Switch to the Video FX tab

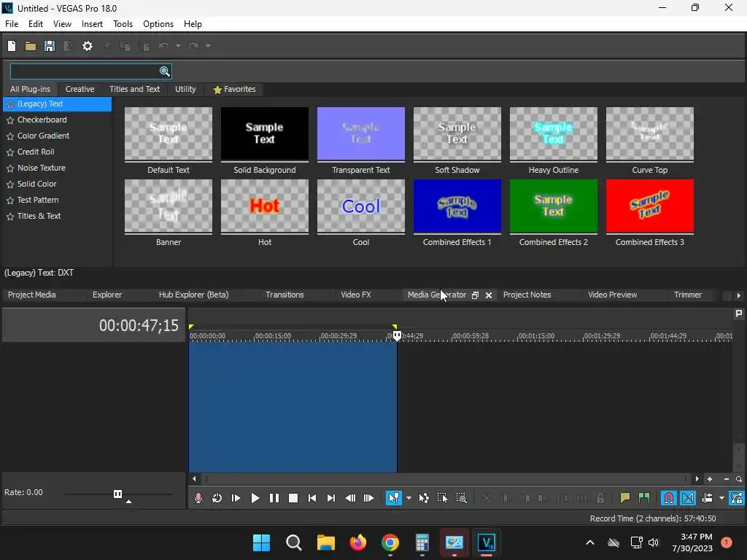(x=355, y=295)
